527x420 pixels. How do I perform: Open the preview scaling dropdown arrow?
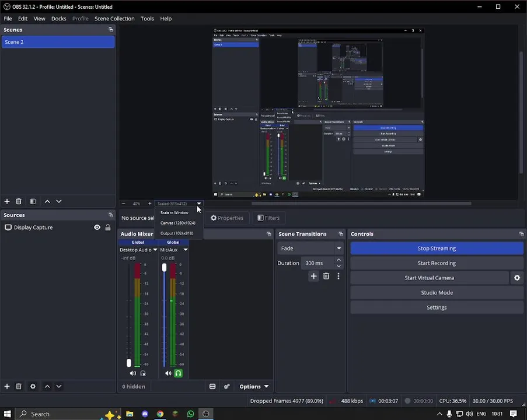tap(199, 204)
